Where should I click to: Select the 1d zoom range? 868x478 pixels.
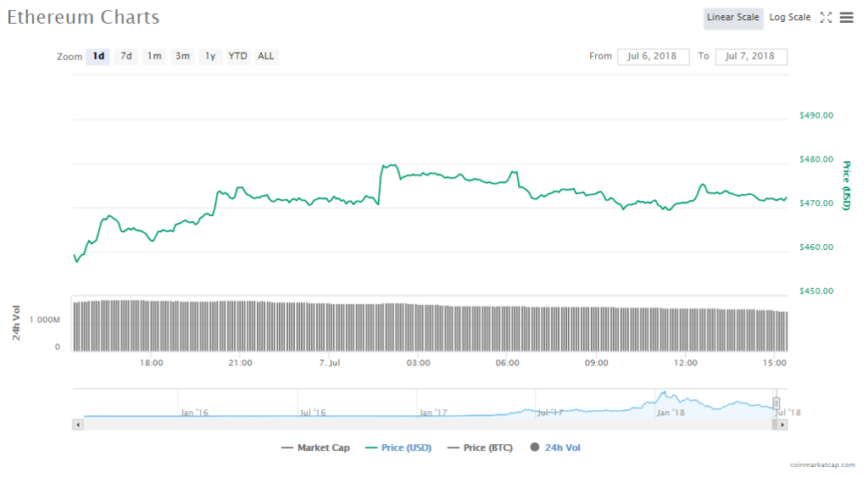tap(98, 57)
